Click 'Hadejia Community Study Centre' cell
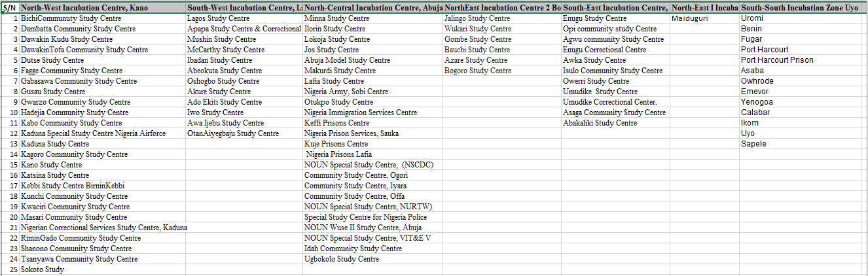 click(x=102, y=112)
